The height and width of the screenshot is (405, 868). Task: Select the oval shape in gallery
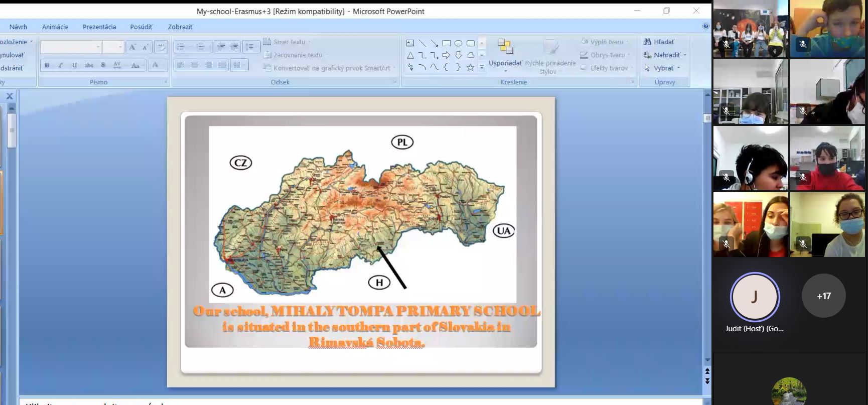coord(458,43)
